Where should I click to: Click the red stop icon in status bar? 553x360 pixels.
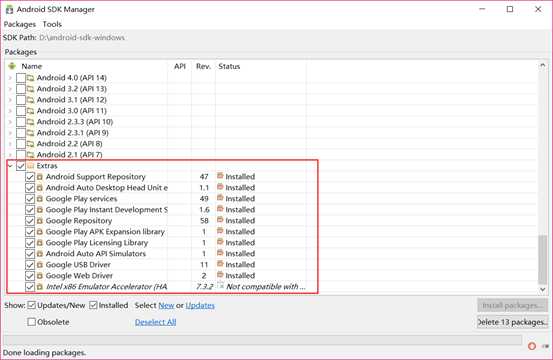(x=532, y=346)
